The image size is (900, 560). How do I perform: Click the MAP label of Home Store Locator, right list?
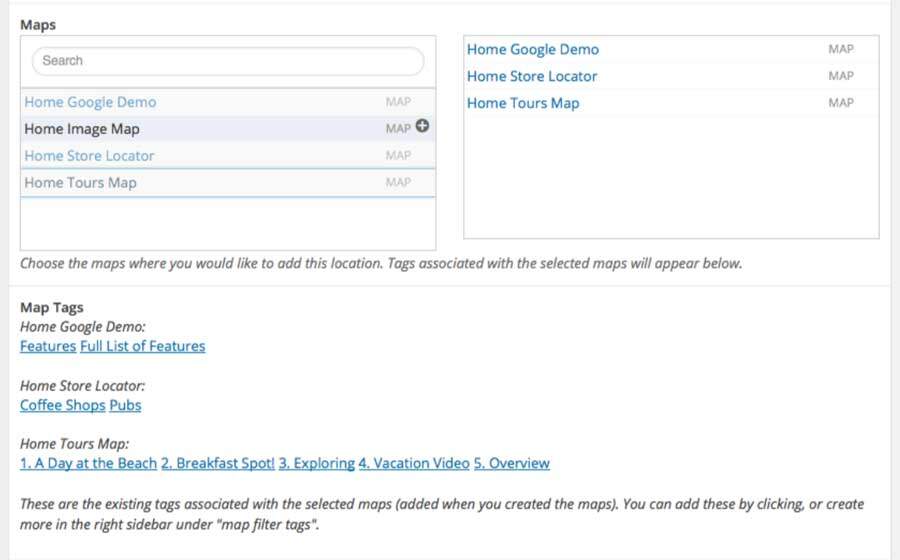click(x=841, y=76)
